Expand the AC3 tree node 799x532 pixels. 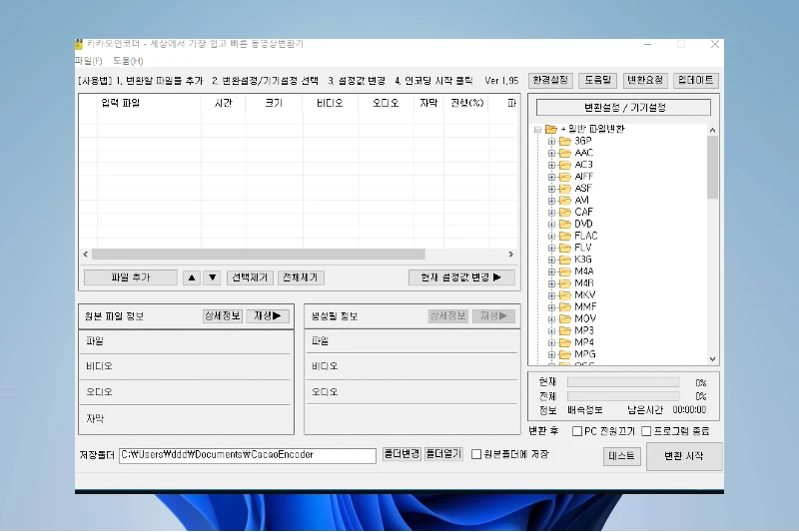(551, 165)
